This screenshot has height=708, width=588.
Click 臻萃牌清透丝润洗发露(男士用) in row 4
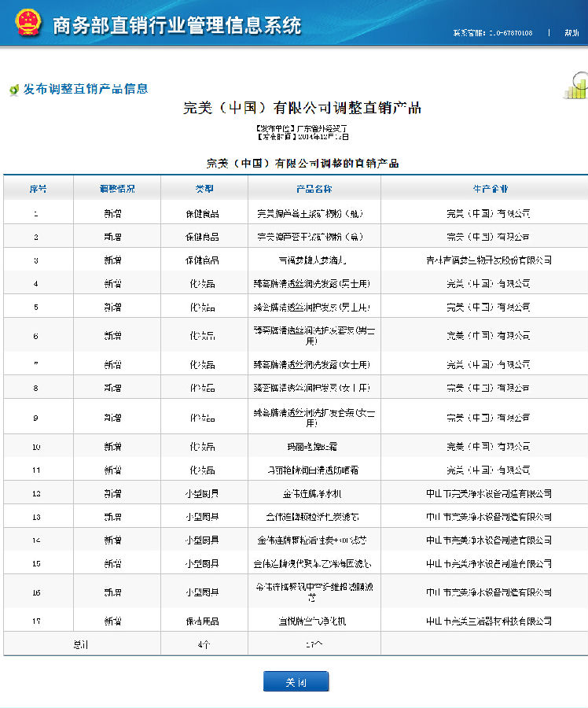(312, 284)
